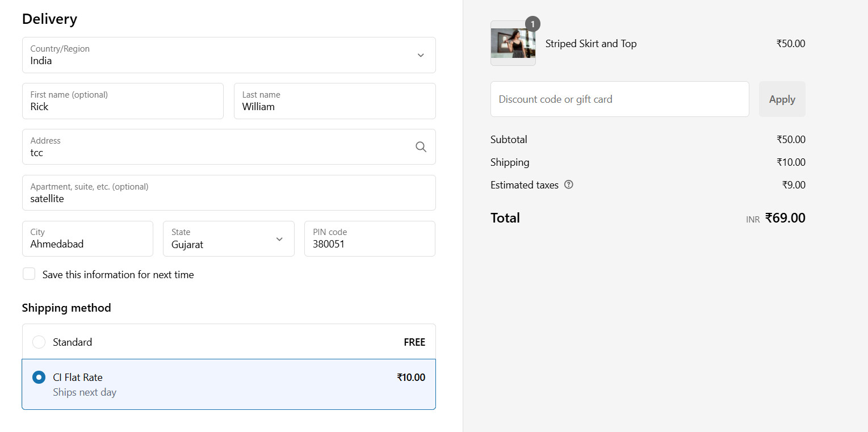Click the Address field containing tcc

click(229, 147)
